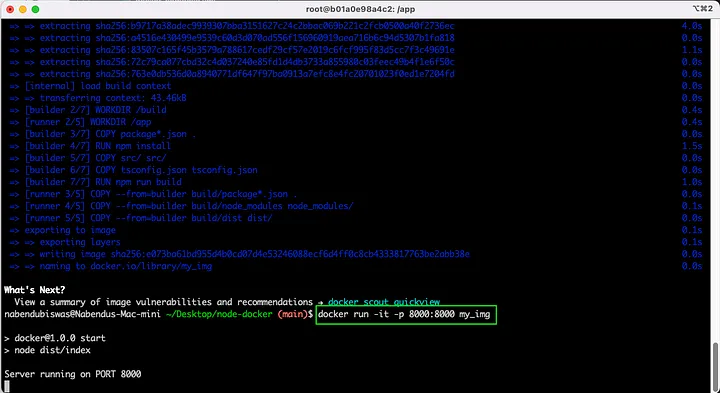Viewport: 720px width, 393px height.
Task: Click the 'exporting layers' line
Action: tap(65, 242)
